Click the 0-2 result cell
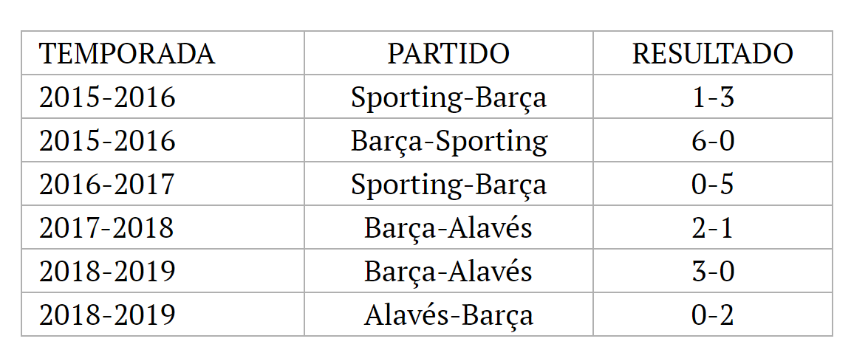The height and width of the screenshot is (347, 868). pyautogui.click(x=713, y=315)
